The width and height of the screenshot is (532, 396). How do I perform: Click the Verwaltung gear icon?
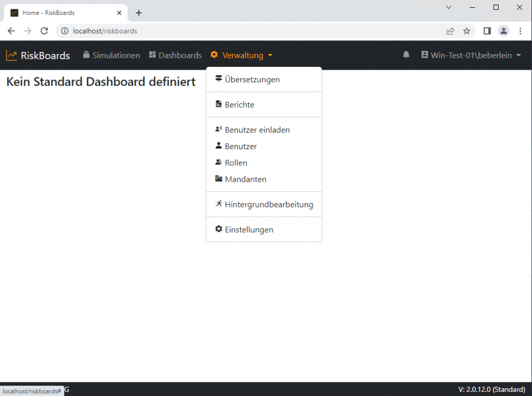[x=214, y=55]
